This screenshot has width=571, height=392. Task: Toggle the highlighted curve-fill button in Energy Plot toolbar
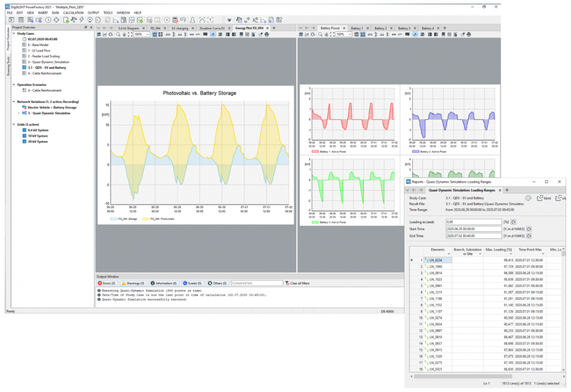(213, 34)
